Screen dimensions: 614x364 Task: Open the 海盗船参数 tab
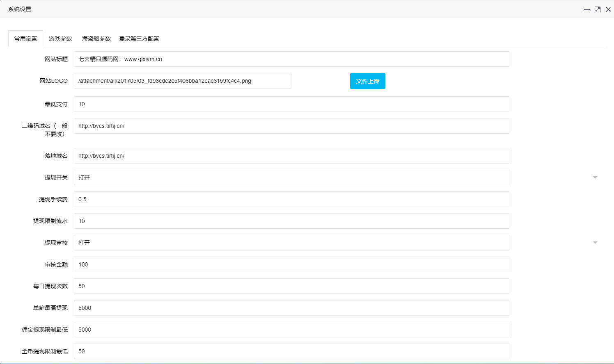[96, 38]
